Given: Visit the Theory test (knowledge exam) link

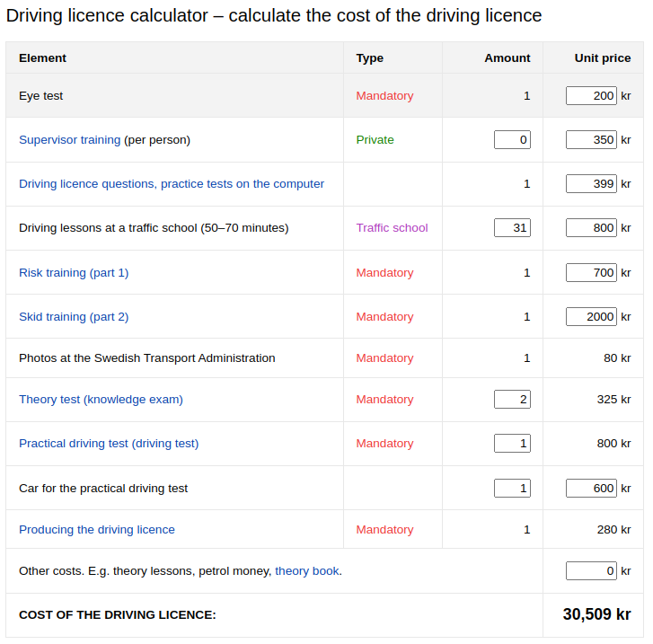Looking at the screenshot, I should coord(101,400).
